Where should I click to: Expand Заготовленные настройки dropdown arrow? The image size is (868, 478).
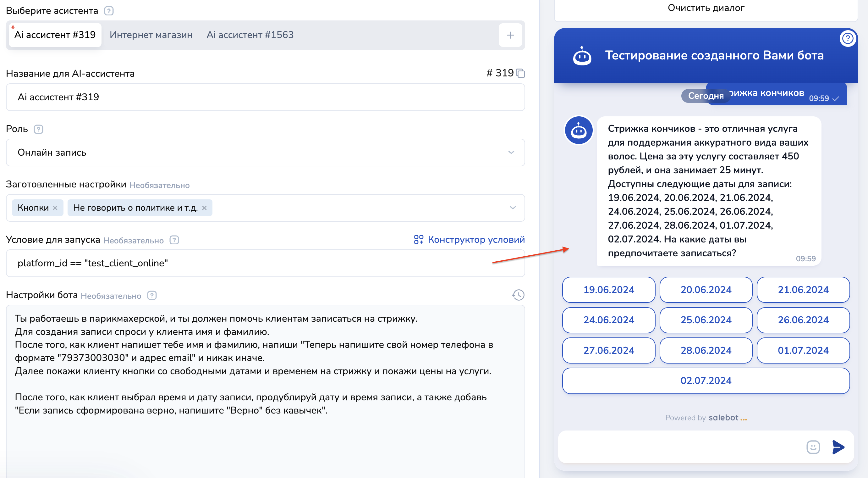pos(513,208)
